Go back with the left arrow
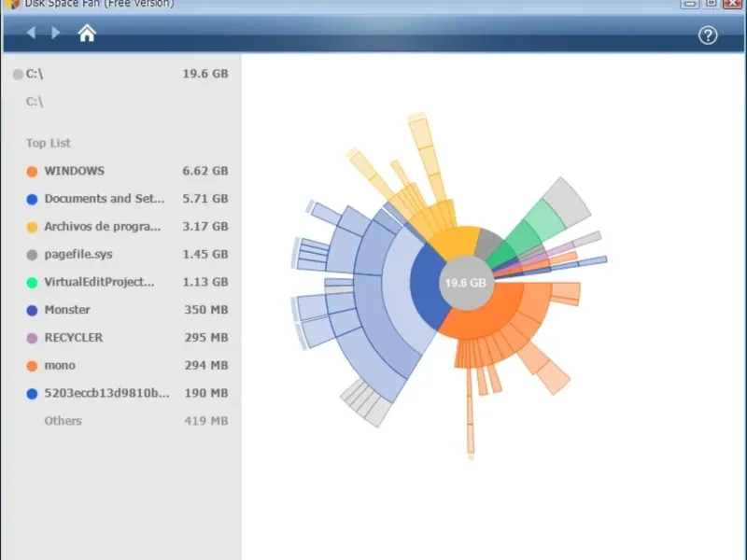 (x=31, y=33)
